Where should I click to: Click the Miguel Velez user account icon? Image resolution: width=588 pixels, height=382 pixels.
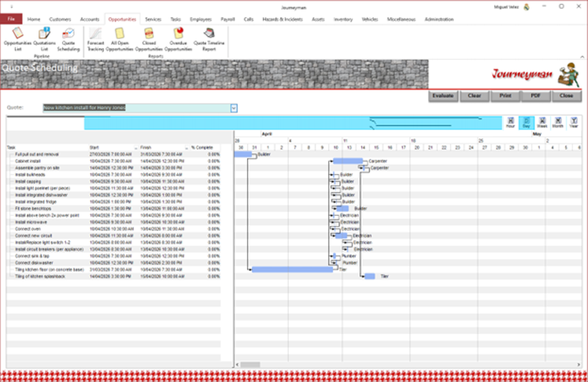pyautogui.click(x=527, y=7)
